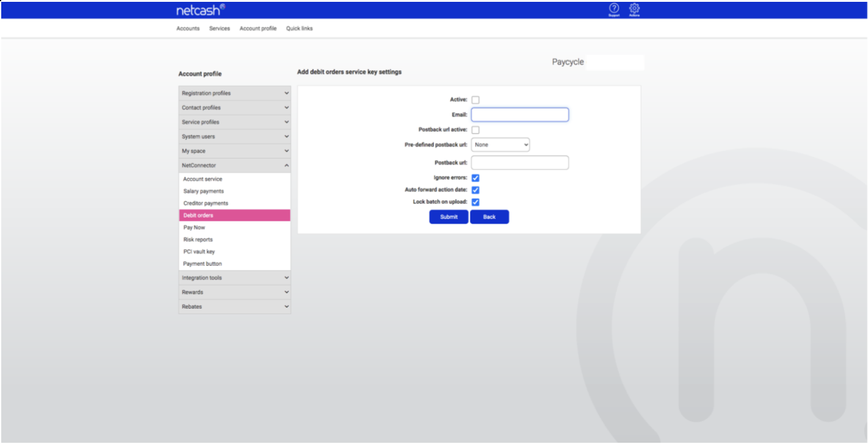Expand the Integration tools section
Viewport: 868px width, 444px height.
coord(234,278)
